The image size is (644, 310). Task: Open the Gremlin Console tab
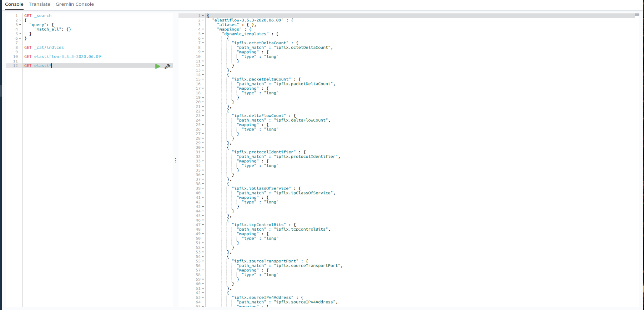75,4
